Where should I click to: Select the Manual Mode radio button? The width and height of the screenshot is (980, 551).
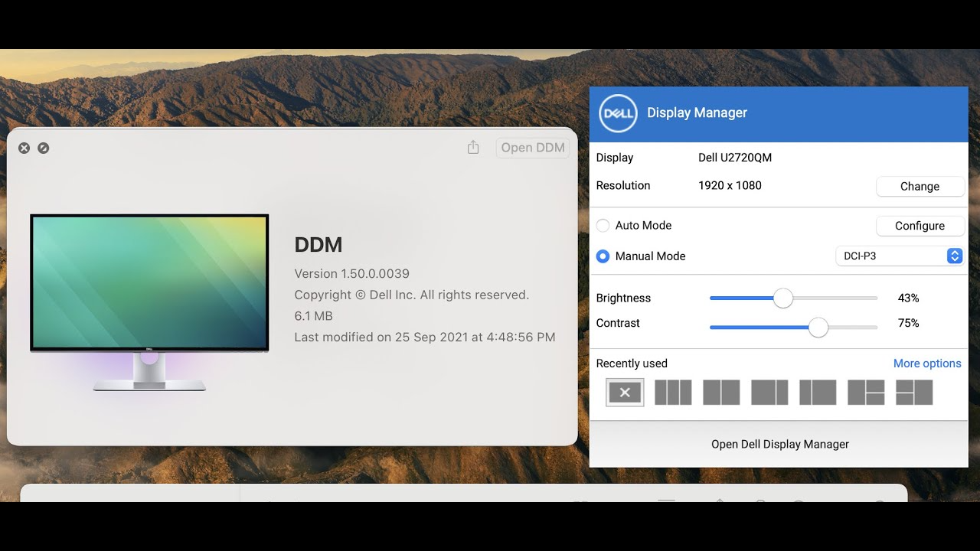pyautogui.click(x=603, y=256)
